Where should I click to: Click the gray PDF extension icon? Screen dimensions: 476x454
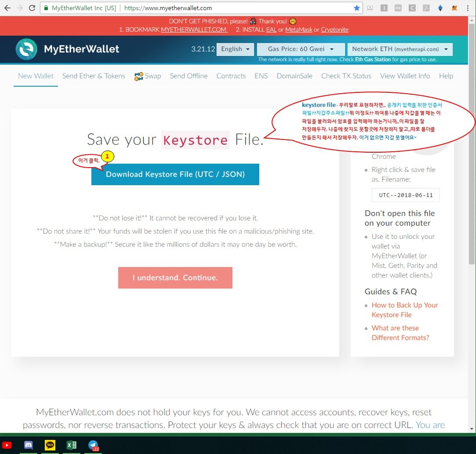coord(426,8)
